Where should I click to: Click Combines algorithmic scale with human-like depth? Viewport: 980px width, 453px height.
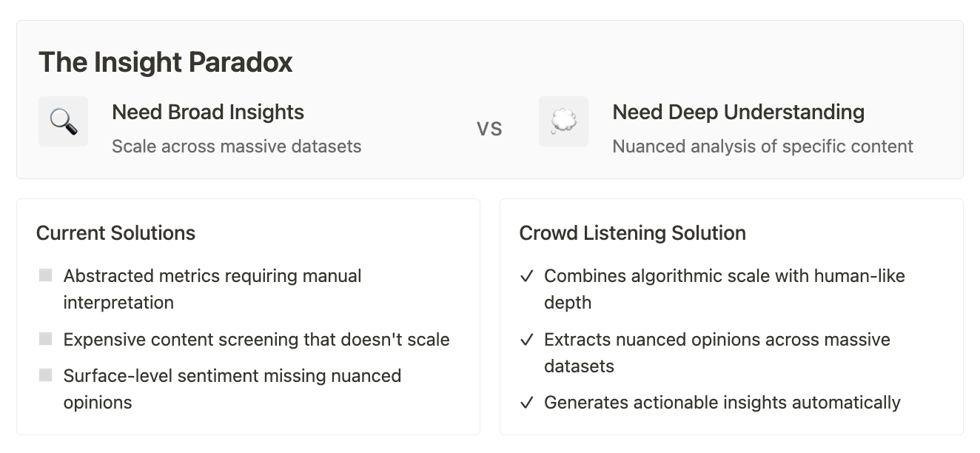tap(725, 289)
